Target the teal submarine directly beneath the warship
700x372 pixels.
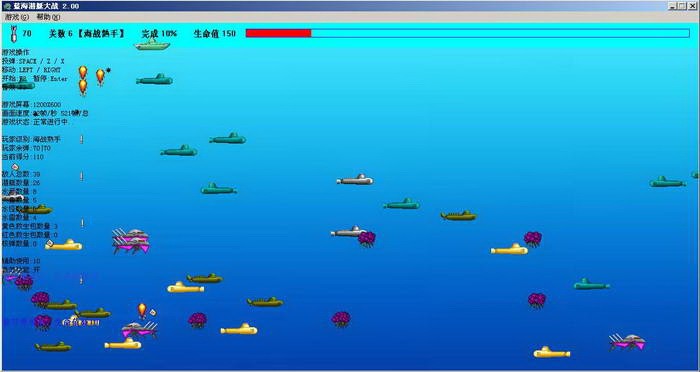coord(154,79)
